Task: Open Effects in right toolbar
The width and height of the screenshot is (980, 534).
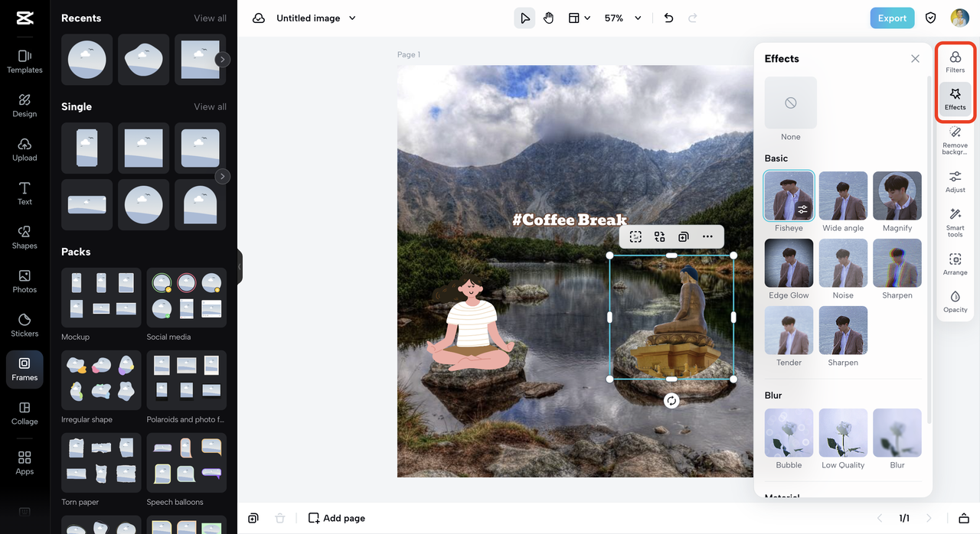Action: pyautogui.click(x=955, y=99)
